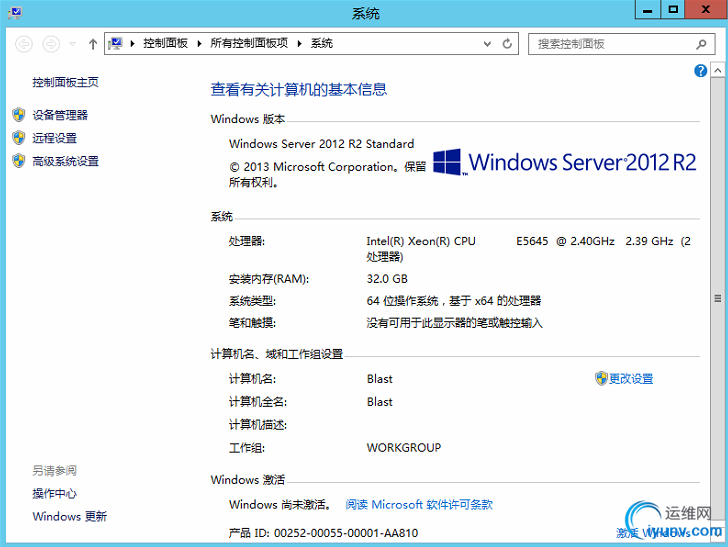Minimize the 系统 window
728x547 pixels.
click(648, 10)
